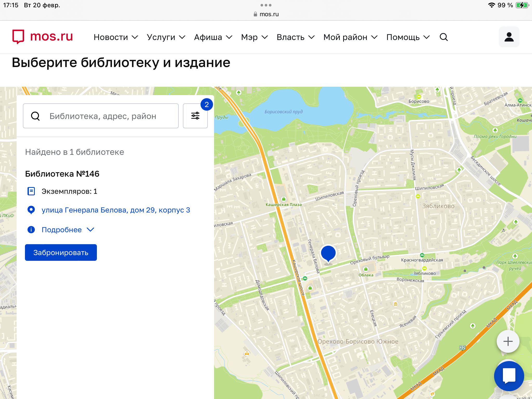The width and height of the screenshot is (532, 399).
Task: Click the Пойма реки Городни park icon
Action: pyautogui.click(x=495, y=130)
